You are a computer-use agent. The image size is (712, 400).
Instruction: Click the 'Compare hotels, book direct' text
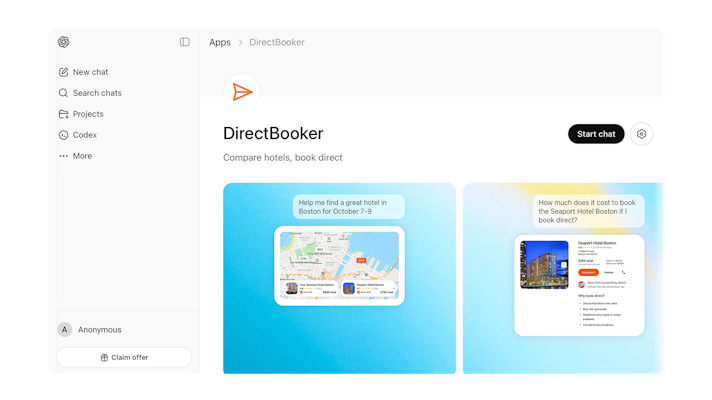point(282,158)
